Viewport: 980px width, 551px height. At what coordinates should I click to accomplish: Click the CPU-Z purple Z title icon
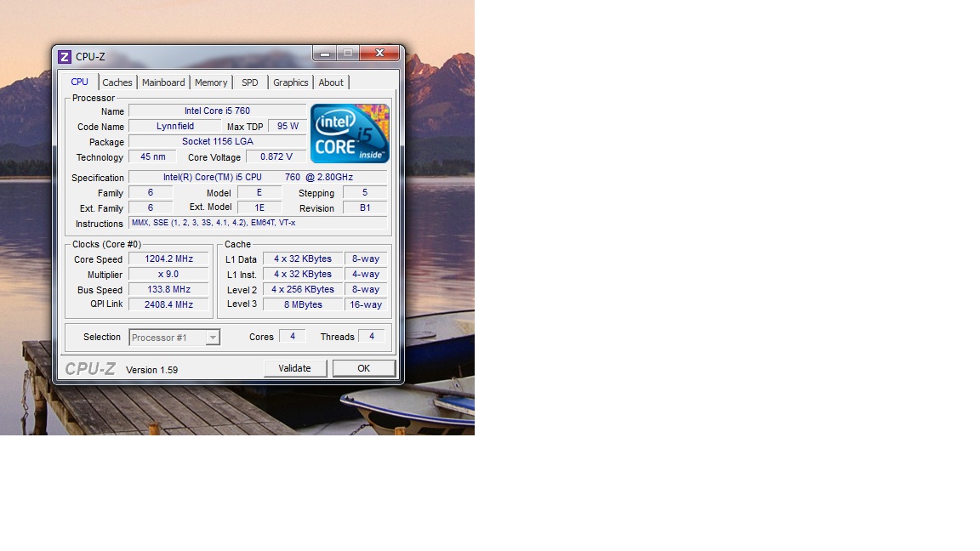pos(65,57)
